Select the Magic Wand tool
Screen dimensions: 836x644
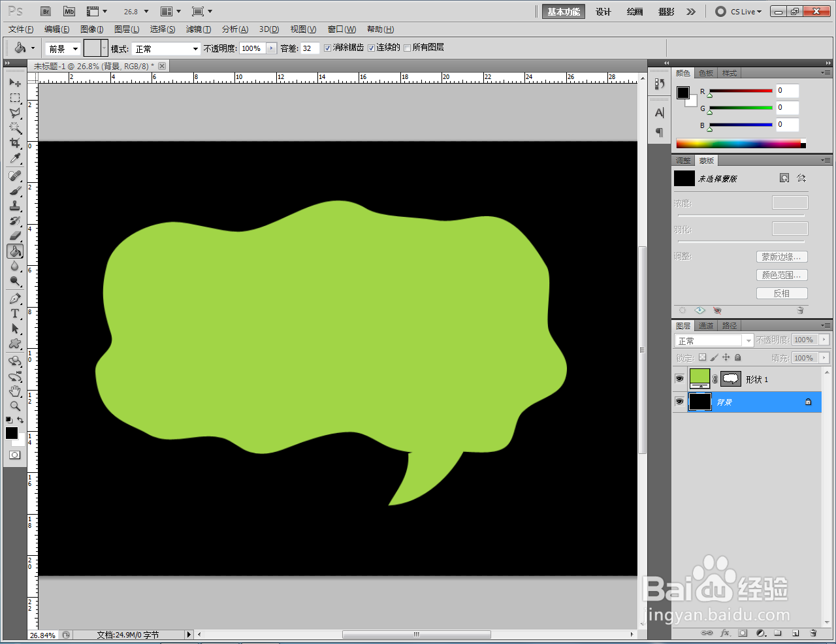click(15, 128)
